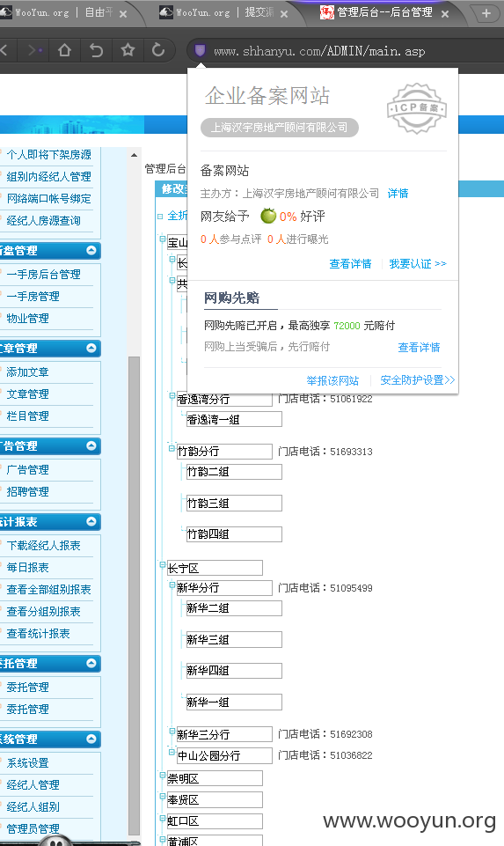Switch to 管理后台--后台管理 tab
Screen dimensions: 504x846
[x=385, y=12]
